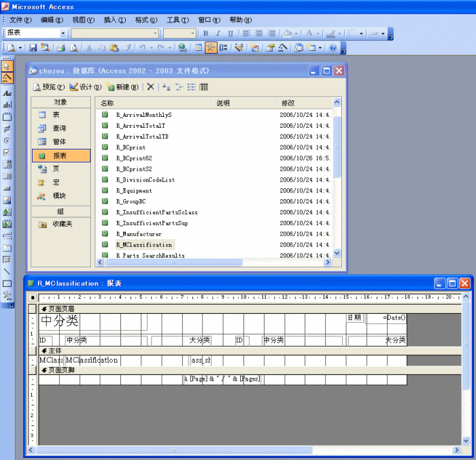Expand the line color dropdown arrow

coord(339,33)
